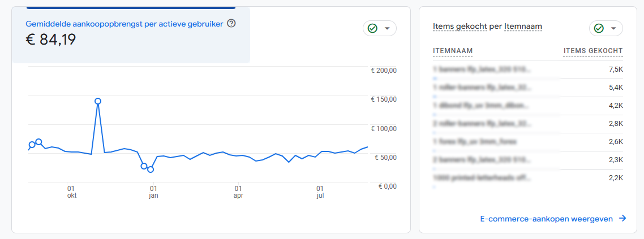
Task: Select the printed letterheads row with 2,2K
Action: [527, 178]
